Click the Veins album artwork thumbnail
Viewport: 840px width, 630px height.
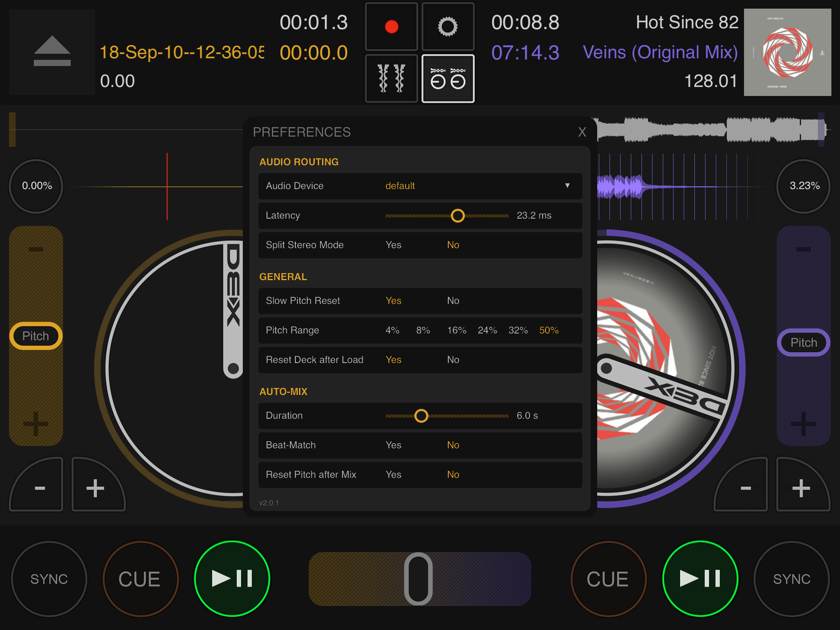787,52
